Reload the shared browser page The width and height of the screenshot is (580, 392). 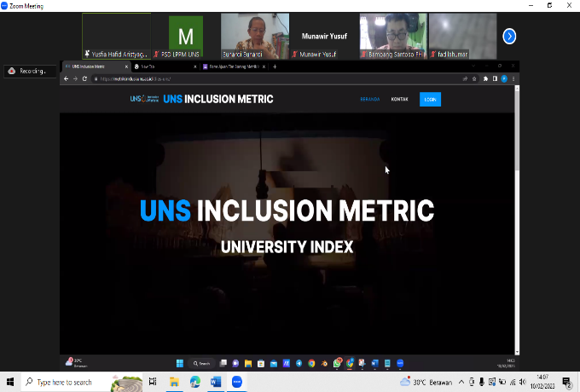point(84,78)
